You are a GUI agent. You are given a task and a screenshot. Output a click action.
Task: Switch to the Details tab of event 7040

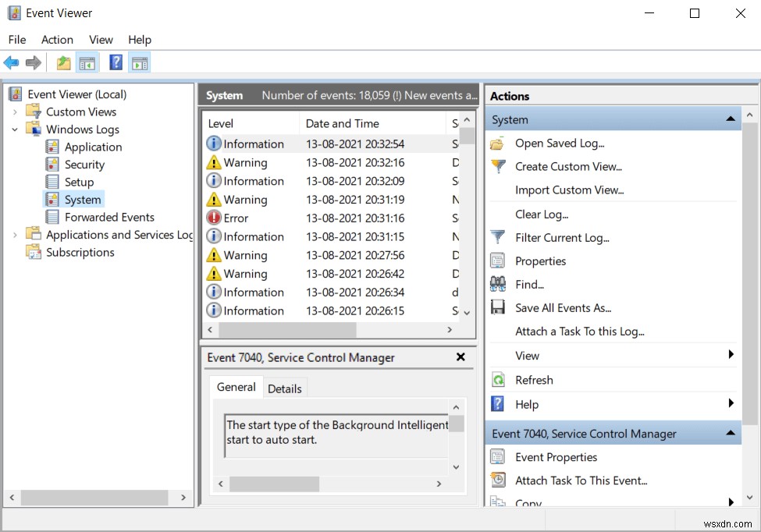point(285,388)
